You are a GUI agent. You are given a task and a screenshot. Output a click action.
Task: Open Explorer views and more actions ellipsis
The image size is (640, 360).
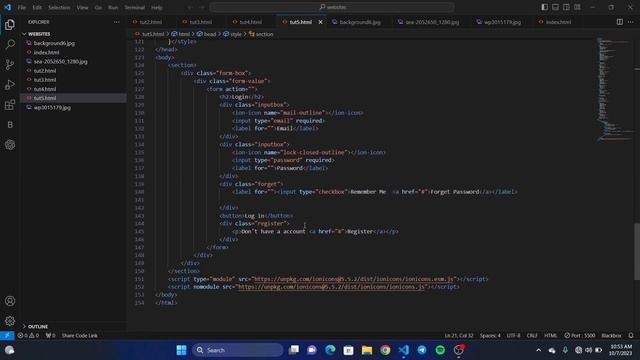tap(117, 22)
